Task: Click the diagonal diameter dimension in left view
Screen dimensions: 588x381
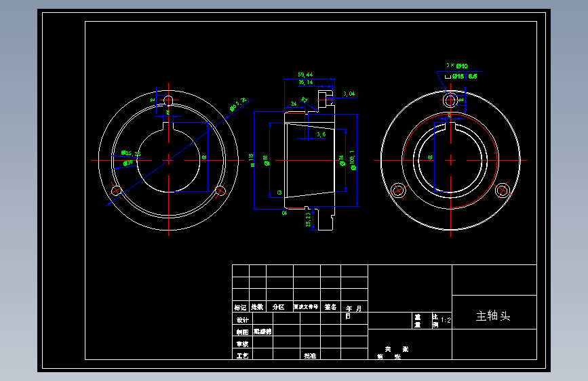Action: tap(238, 104)
